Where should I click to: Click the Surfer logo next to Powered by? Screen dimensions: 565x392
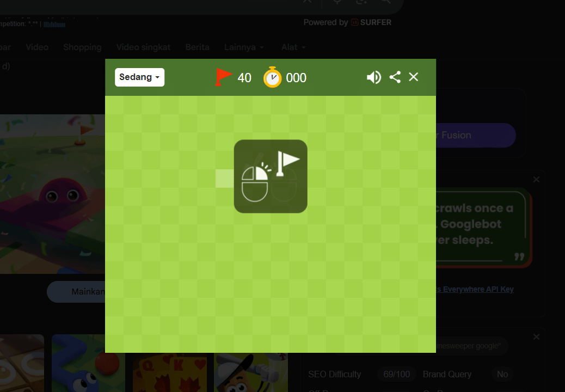tap(354, 22)
